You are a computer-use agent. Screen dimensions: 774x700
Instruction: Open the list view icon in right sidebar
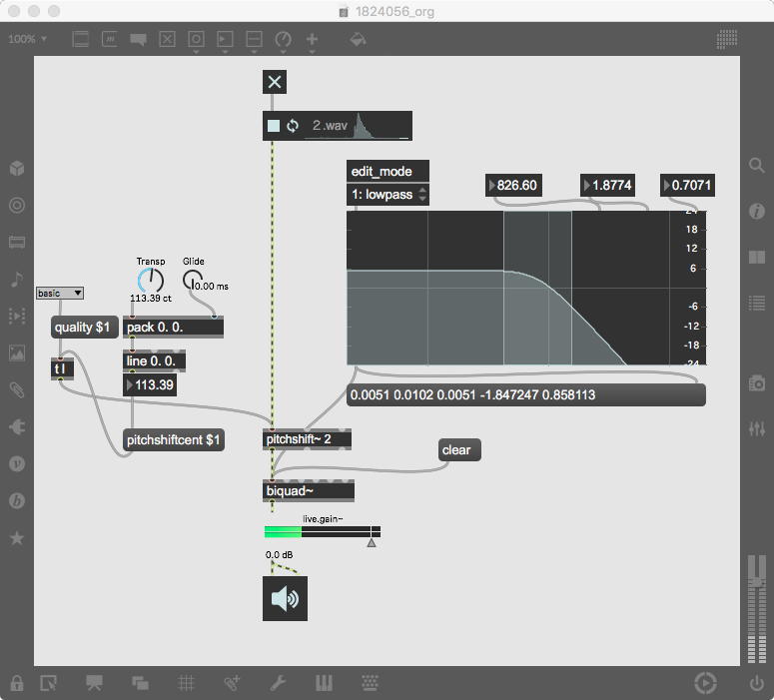756,303
